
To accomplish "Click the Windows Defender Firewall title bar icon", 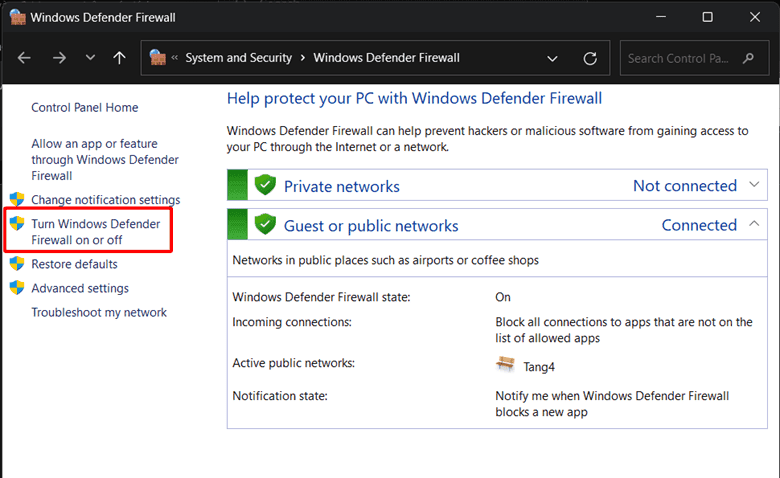I will [17, 17].
